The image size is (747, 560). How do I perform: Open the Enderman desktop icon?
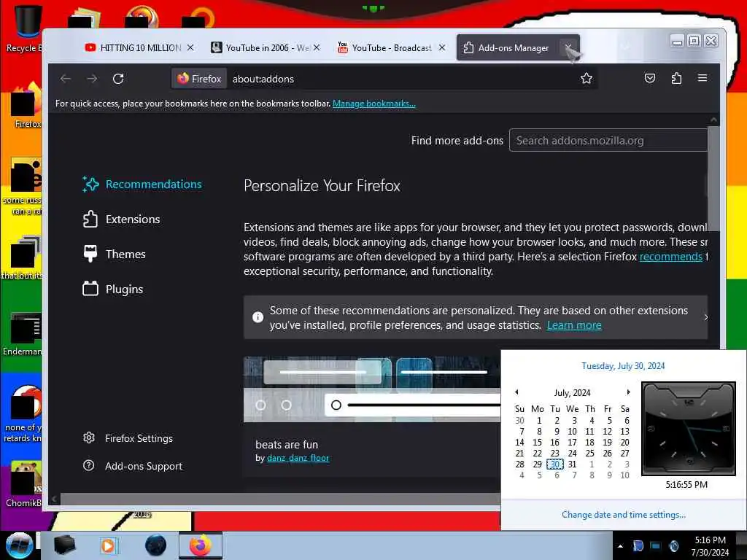pyautogui.click(x=23, y=334)
